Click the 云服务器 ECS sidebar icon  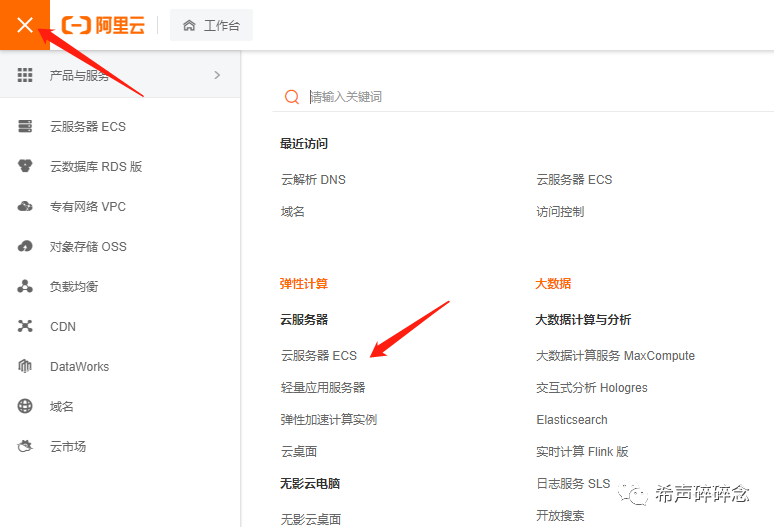pos(25,126)
